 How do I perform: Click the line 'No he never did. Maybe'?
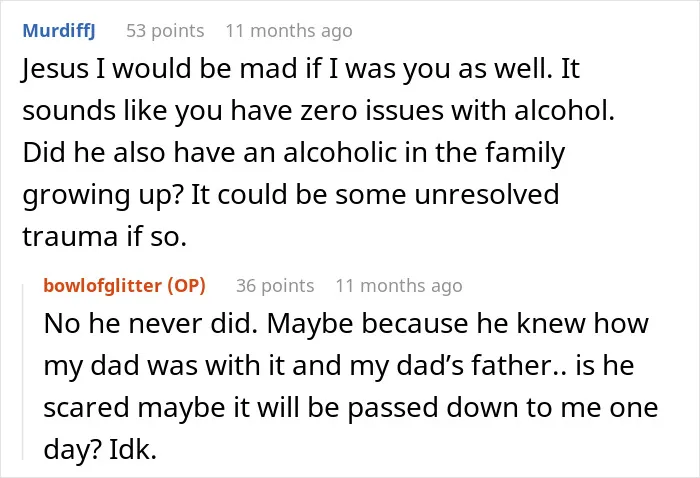[346, 324]
